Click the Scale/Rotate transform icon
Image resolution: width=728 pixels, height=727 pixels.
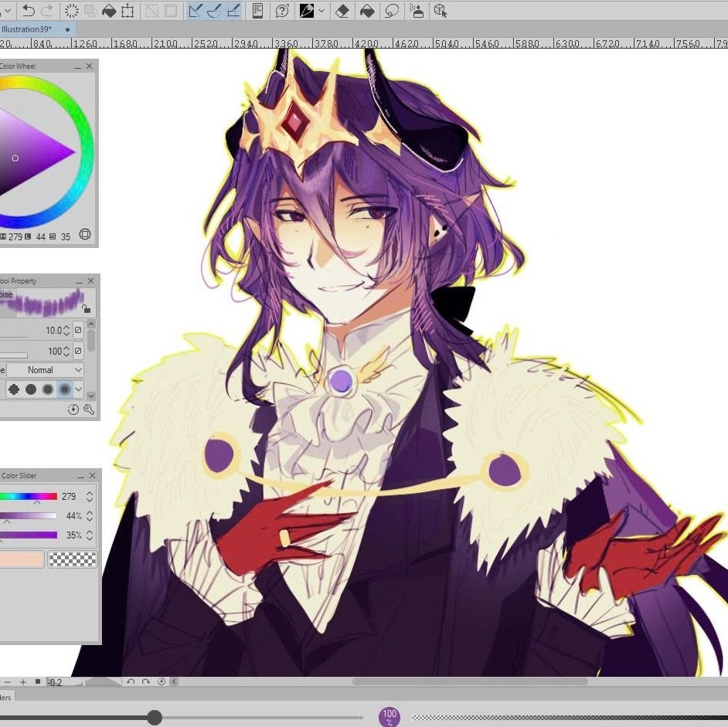point(128,11)
